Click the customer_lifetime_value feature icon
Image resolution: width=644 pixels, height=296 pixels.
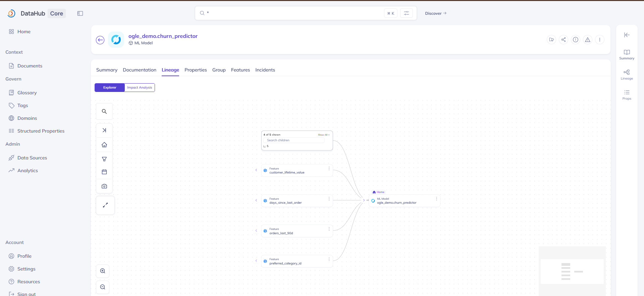(x=265, y=170)
